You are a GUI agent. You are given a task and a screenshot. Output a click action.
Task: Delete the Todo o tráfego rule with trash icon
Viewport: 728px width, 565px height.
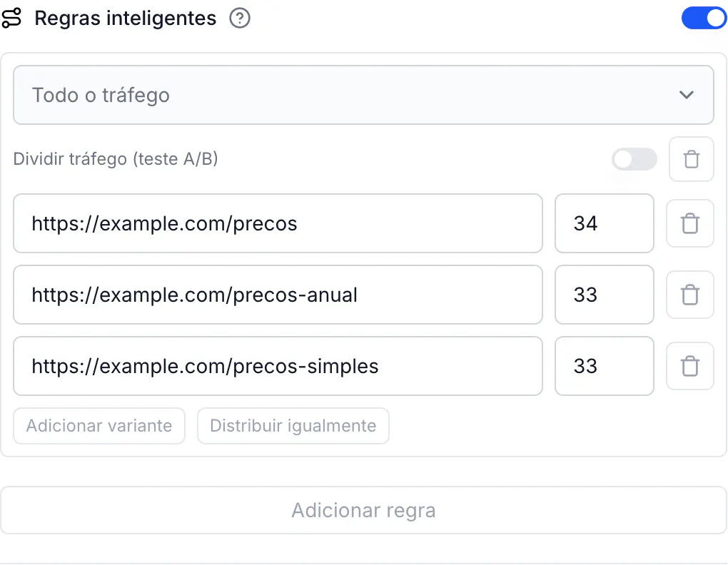point(691,159)
